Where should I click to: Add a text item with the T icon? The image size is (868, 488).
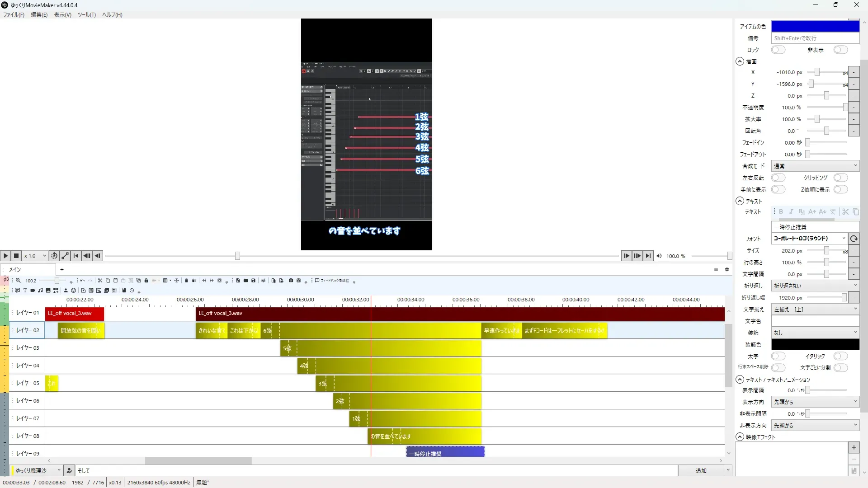25,291
